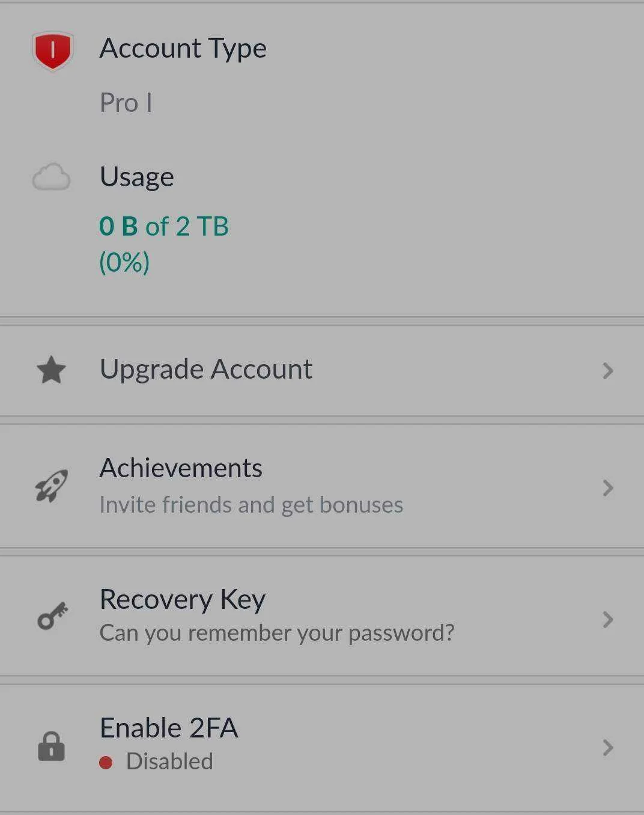Open the Upgrade Account menu entry
644x815 pixels.
coord(322,371)
